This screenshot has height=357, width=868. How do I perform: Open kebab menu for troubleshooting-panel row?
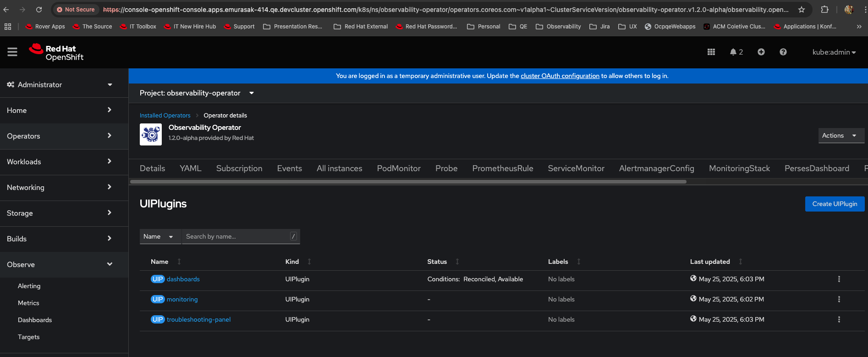(839, 319)
